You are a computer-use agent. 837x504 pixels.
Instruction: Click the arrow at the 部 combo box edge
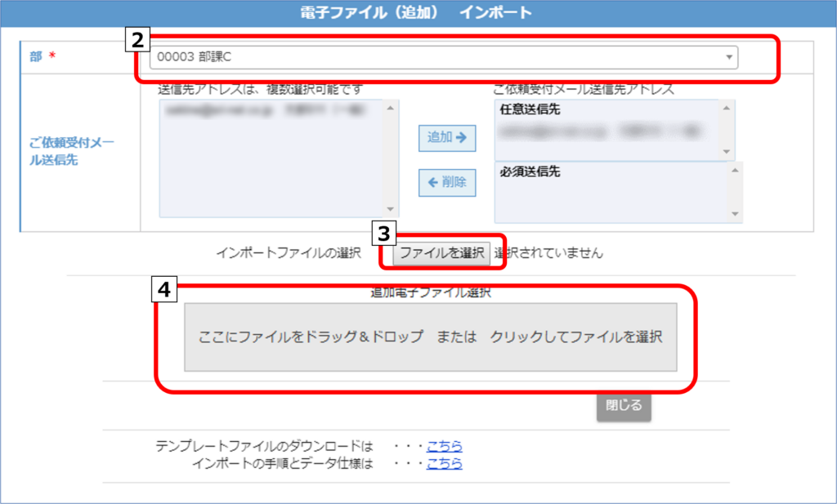point(728,57)
